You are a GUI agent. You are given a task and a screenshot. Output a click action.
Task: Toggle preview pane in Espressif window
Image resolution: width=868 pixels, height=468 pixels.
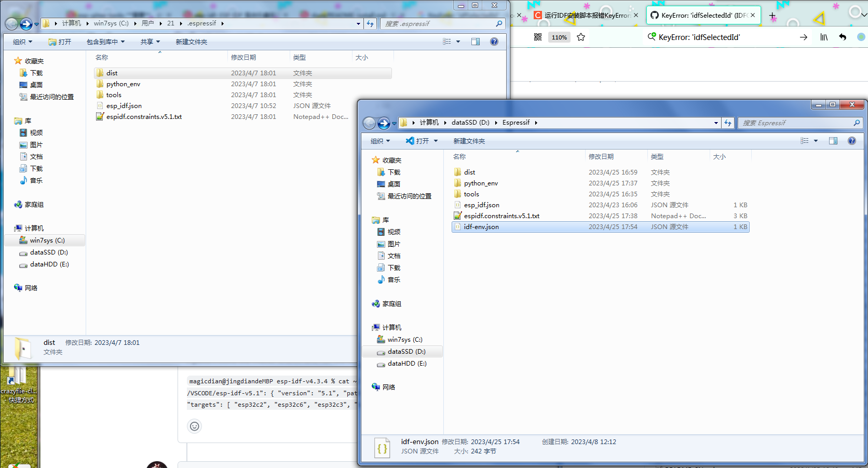click(x=833, y=141)
